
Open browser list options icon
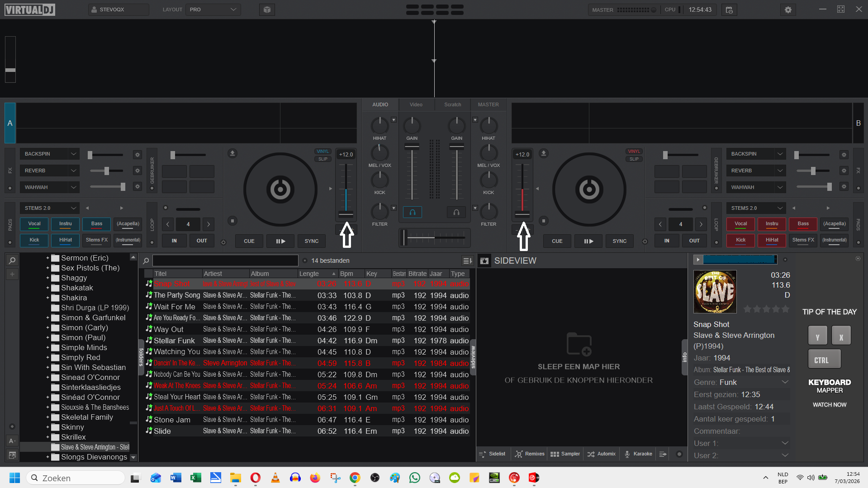pos(467,261)
